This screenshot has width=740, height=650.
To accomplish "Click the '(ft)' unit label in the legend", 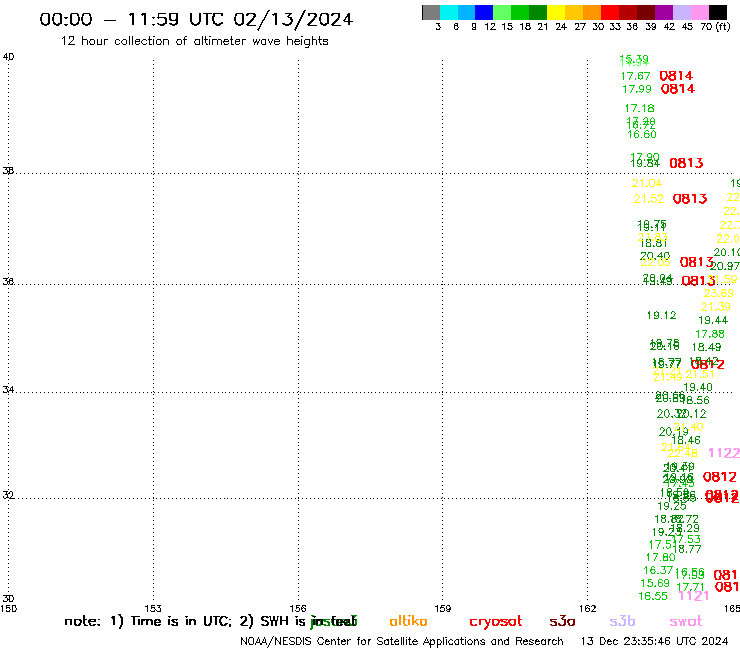I will pyautogui.click(x=723, y=26).
